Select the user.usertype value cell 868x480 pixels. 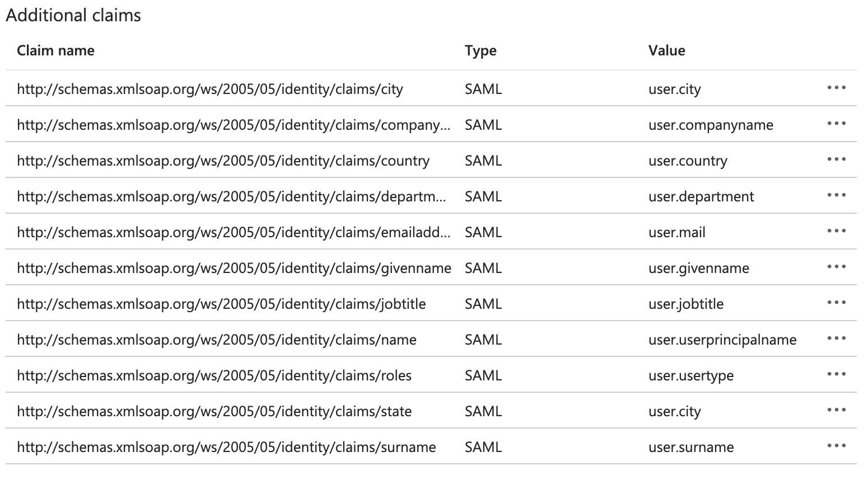pos(691,375)
